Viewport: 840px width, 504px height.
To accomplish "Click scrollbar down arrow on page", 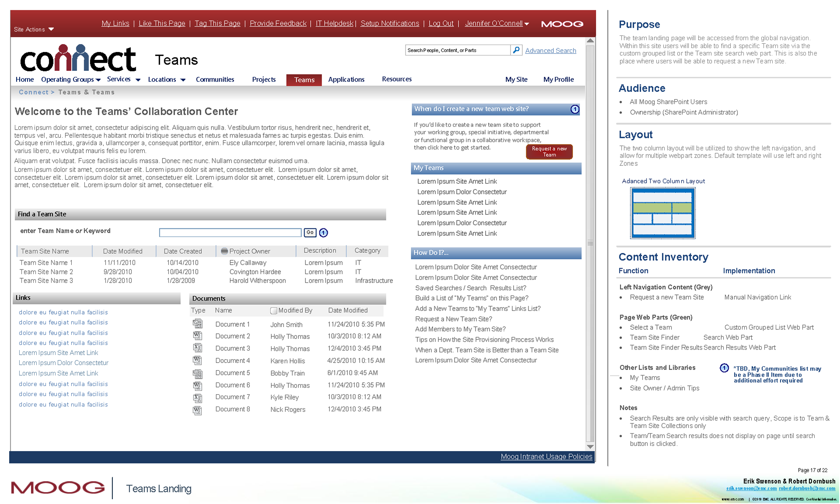I will [590, 447].
